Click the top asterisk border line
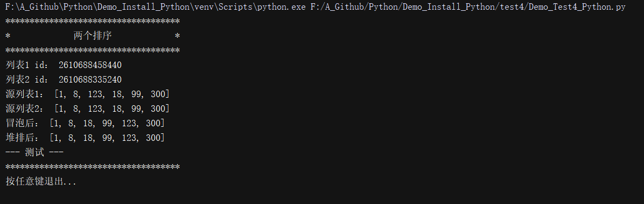Image resolution: width=644 pixels, height=204 pixels. coord(93,22)
